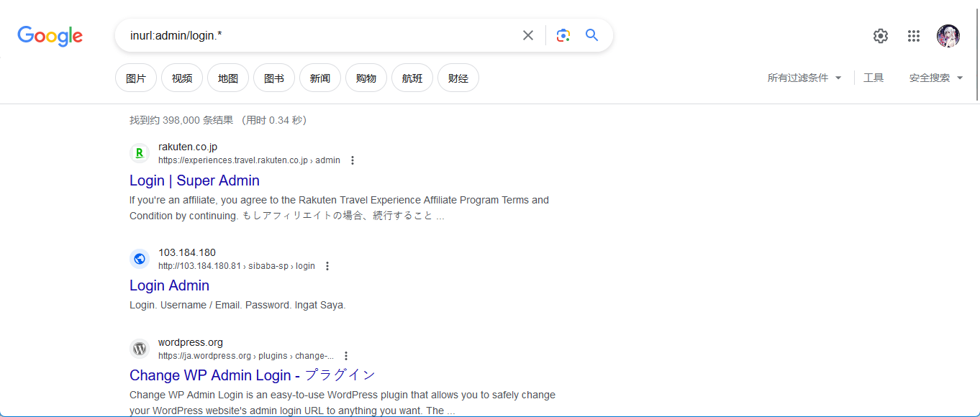Open Google Lens image search icon
The image size is (980, 417).
point(563,35)
